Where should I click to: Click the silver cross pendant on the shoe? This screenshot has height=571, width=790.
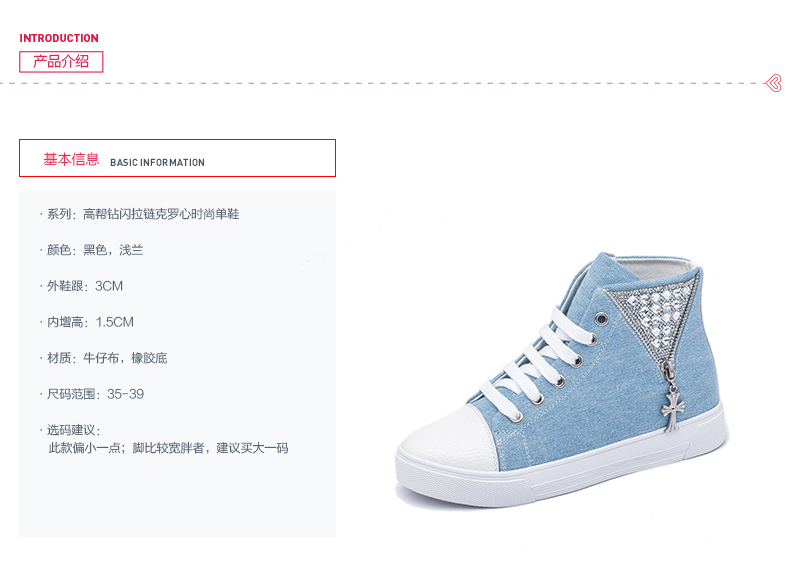(x=671, y=410)
